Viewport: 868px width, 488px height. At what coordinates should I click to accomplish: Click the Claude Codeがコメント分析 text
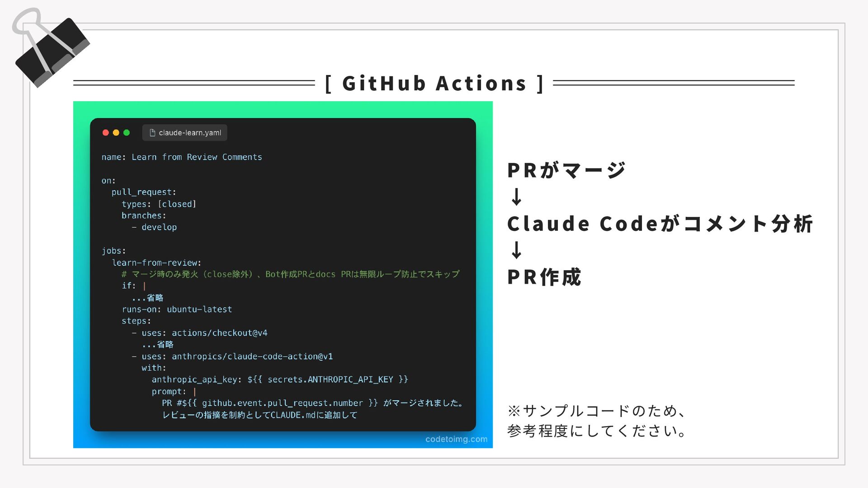660,224
